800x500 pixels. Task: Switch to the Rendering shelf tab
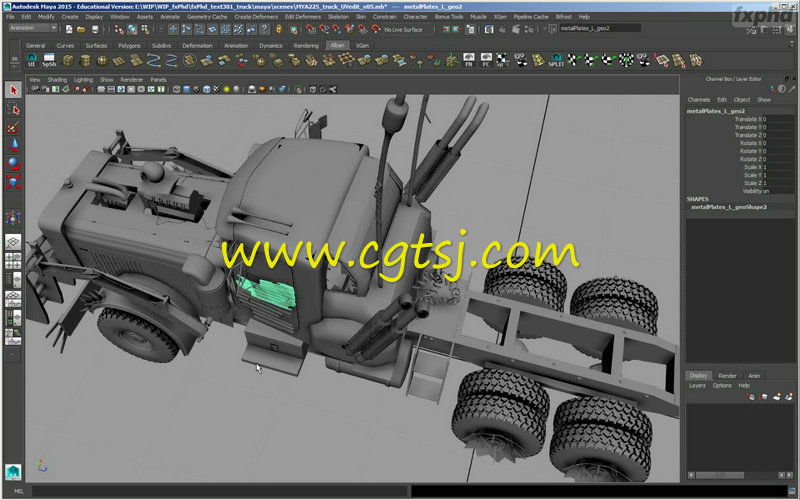pos(306,45)
